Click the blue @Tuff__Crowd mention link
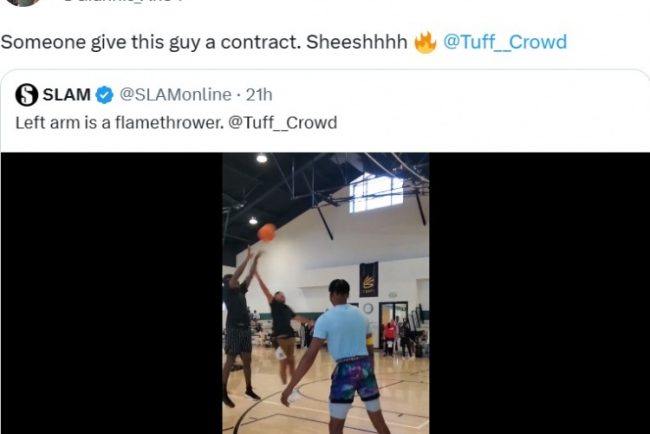 click(505, 42)
